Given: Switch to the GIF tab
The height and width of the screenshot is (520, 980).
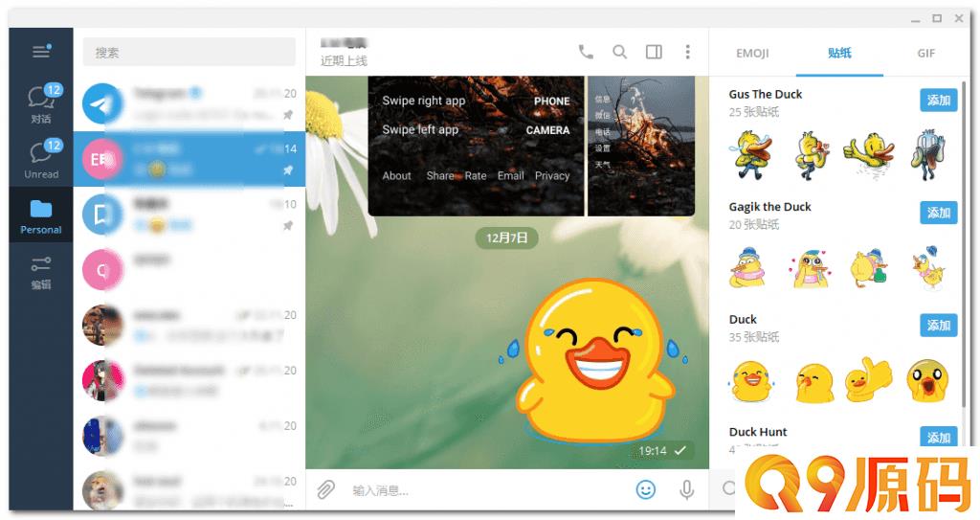Looking at the screenshot, I should click(x=925, y=54).
